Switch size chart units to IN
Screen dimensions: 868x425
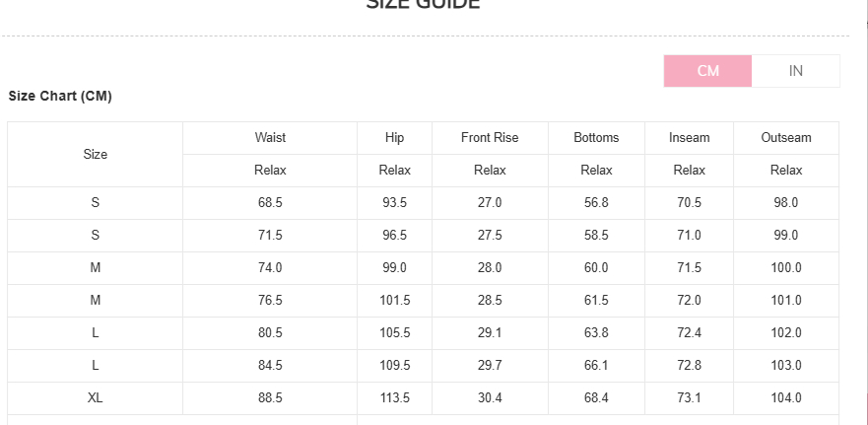[795, 71]
